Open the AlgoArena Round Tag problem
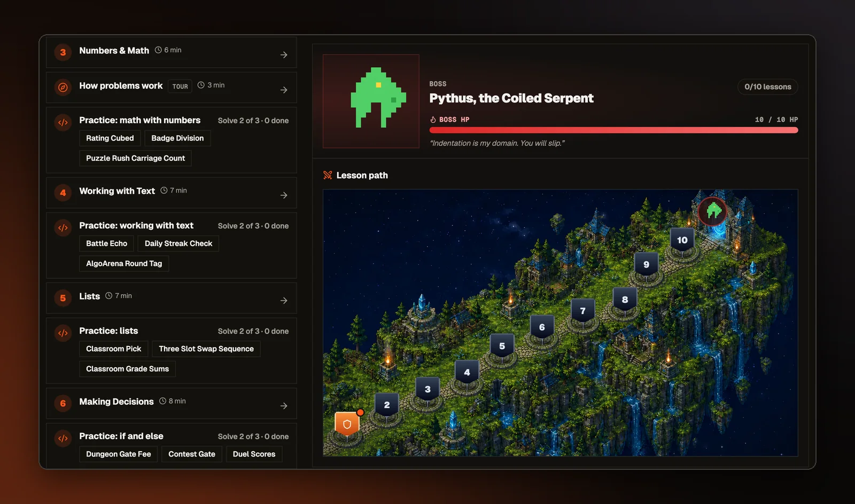 click(124, 264)
